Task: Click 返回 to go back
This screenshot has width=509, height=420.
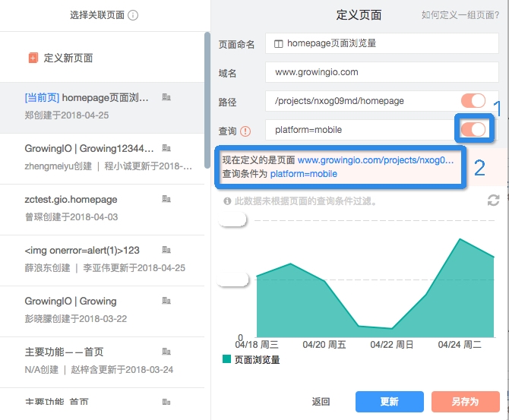Action: point(321,402)
